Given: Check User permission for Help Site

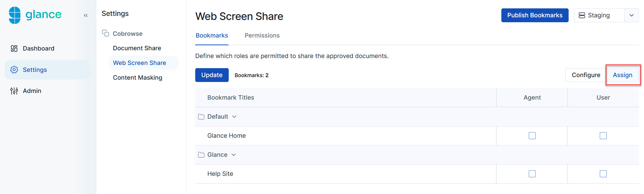Looking at the screenshot, I should pyautogui.click(x=603, y=174).
